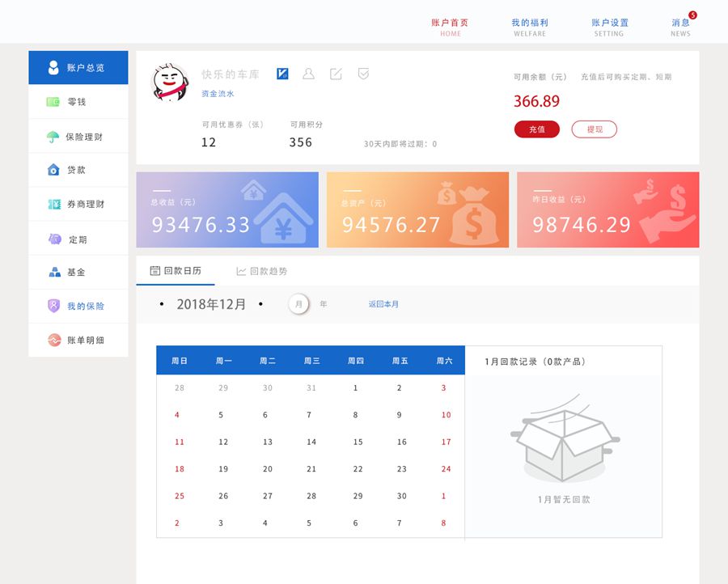Image resolution: width=728 pixels, height=584 pixels.
Task: Click the shield verification icon beside the username
Action: (x=363, y=74)
